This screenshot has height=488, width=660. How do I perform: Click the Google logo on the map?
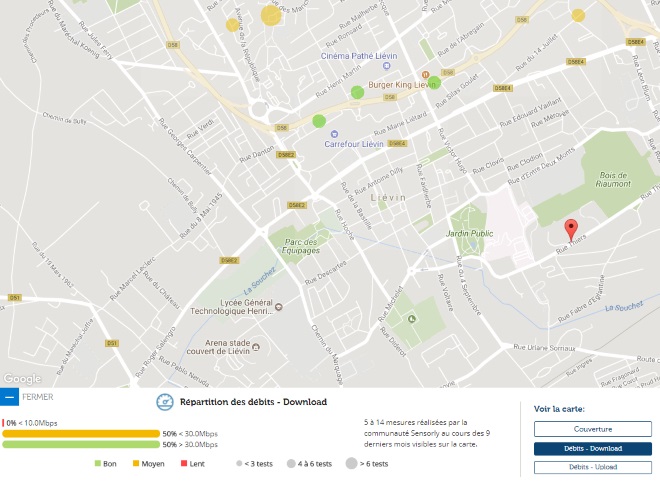click(x=22, y=379)
